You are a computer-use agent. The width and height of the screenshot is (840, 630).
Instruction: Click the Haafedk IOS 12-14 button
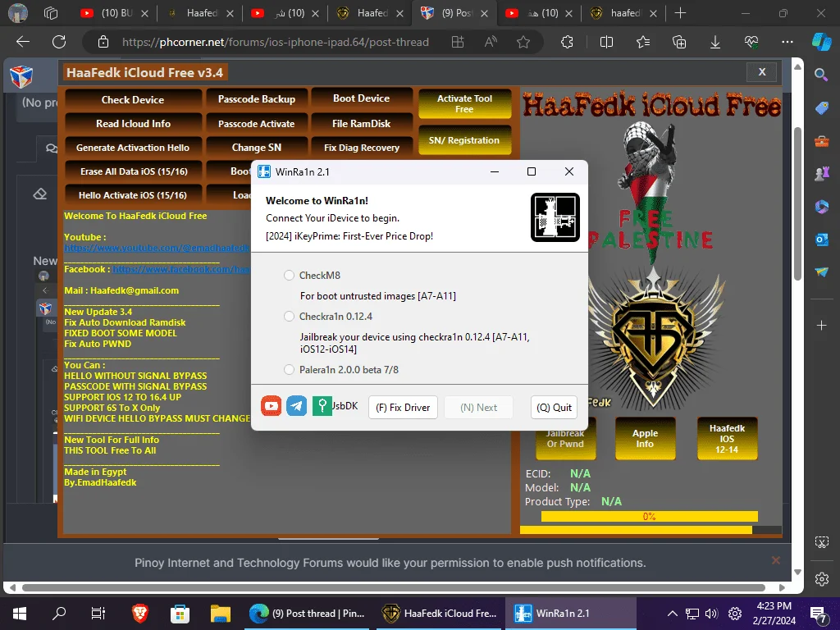(727, 438)
